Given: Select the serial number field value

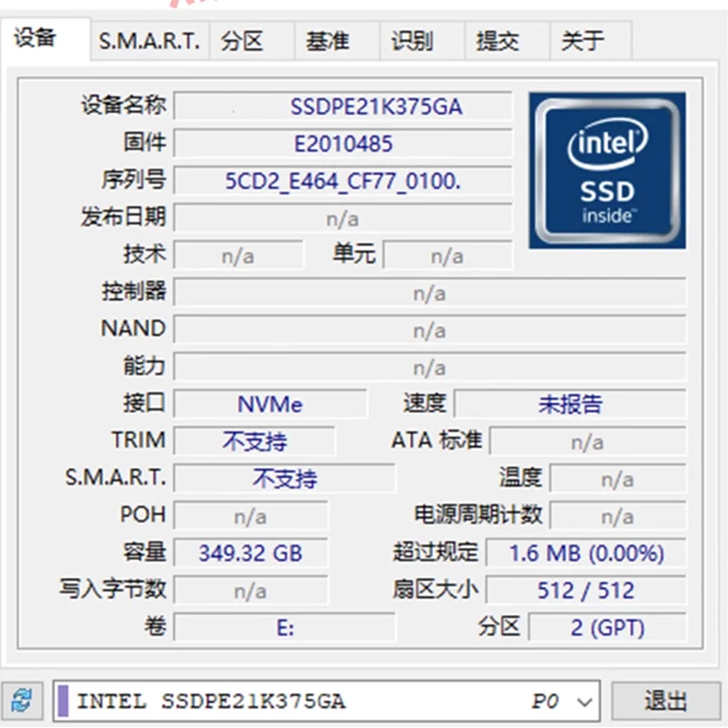Looking at the screenshot, I should pos(342,181).
